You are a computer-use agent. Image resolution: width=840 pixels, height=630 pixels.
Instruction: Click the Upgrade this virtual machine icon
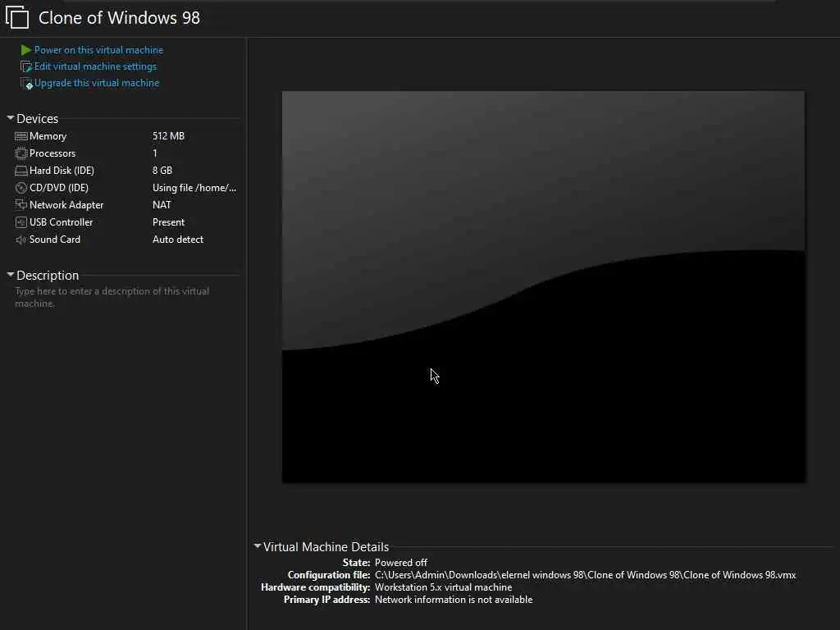click(x=26, y=83)
